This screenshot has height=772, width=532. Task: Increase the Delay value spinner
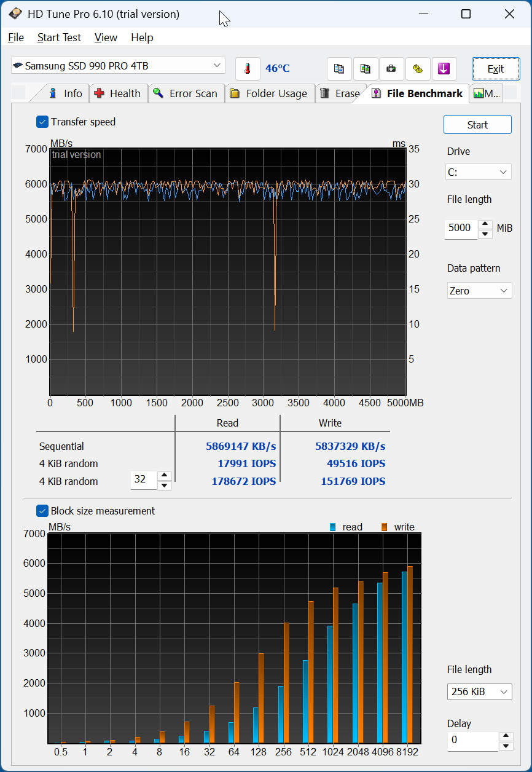point(506,736)
